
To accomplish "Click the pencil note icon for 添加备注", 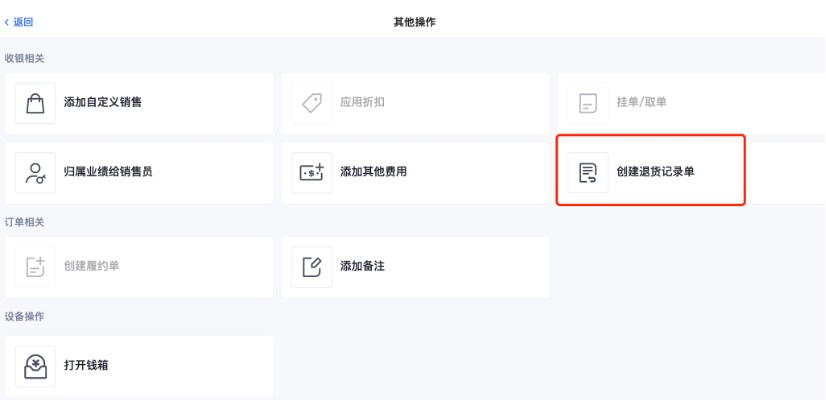I will tap(312, 267).
